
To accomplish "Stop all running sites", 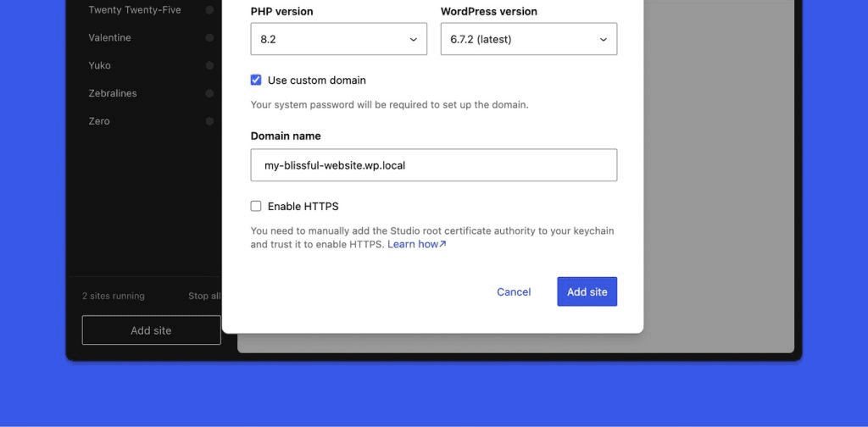I will pos(204,296).
